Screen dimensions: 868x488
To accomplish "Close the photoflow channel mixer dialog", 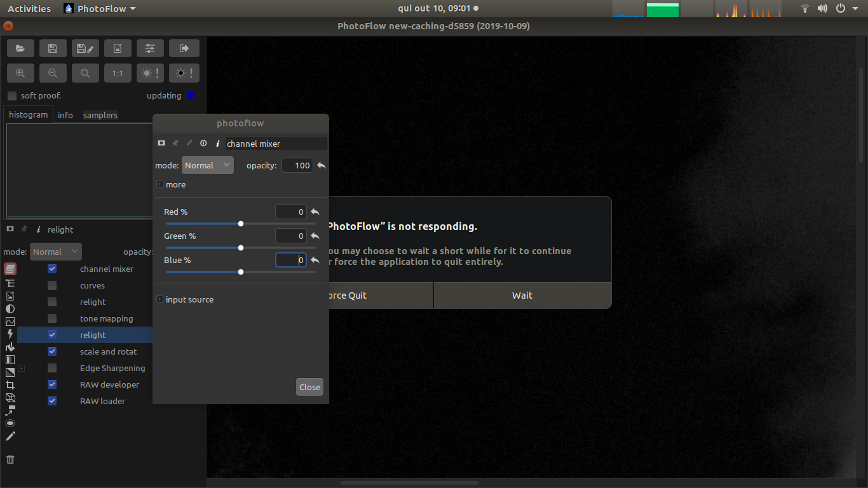I will point(309,387).
